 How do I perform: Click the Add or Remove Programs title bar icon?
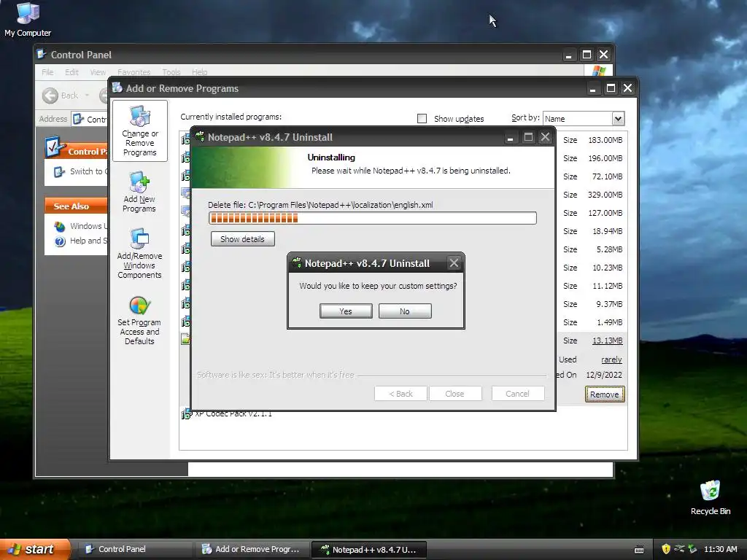(117, 87)
